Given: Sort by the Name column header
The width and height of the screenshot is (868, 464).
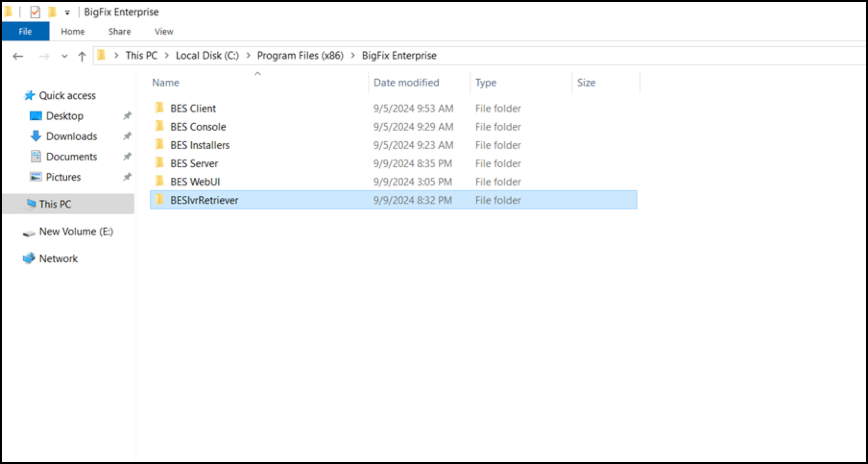Looking at the screenshot, I should [166, 83].
